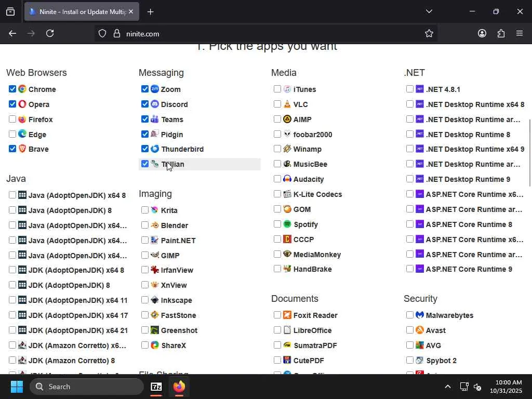532x399 pixels.
Task: Click the ASP.NET Core Runtime 9 label
Action: 469,270
